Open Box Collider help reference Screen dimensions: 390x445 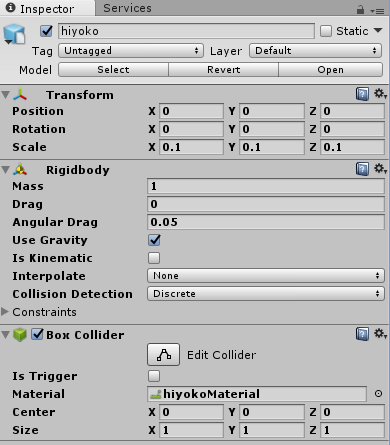coord(362,334)
